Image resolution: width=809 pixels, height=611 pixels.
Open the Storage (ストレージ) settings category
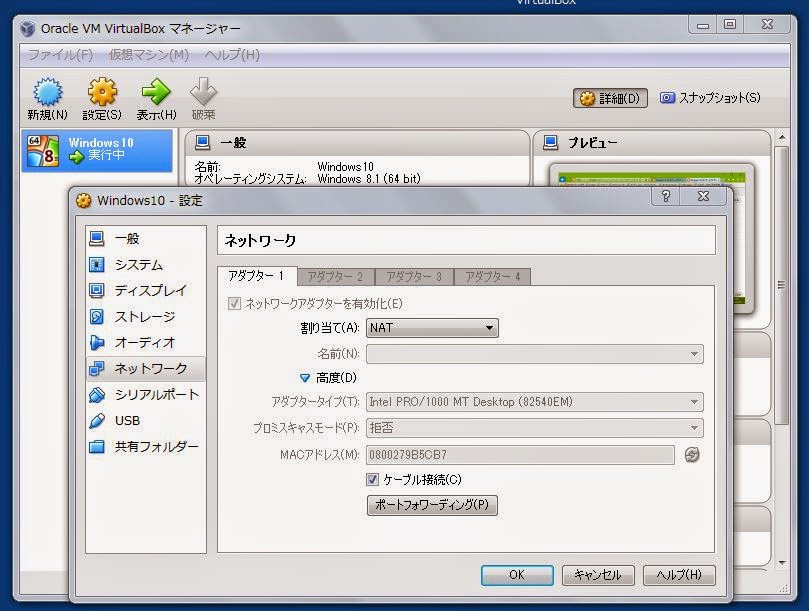(145, 316)
